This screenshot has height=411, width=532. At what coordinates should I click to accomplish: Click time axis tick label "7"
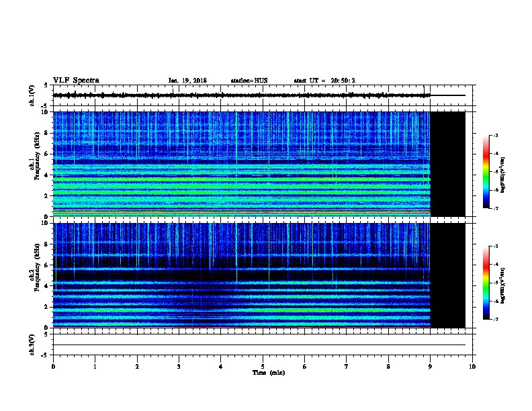point(347,367)
